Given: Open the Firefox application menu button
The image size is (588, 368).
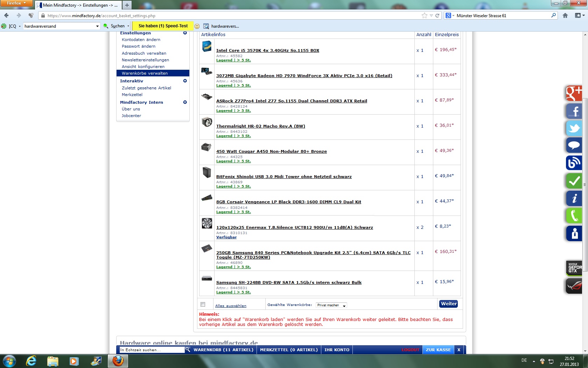Looking at the screenshot, I should 16,3.
